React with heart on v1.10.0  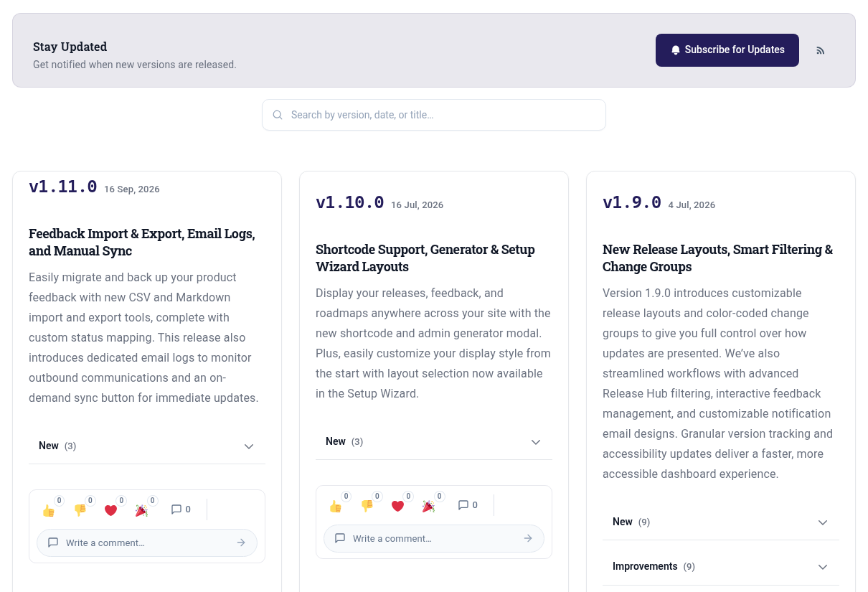pyautogui.click(x=397, y=506)
